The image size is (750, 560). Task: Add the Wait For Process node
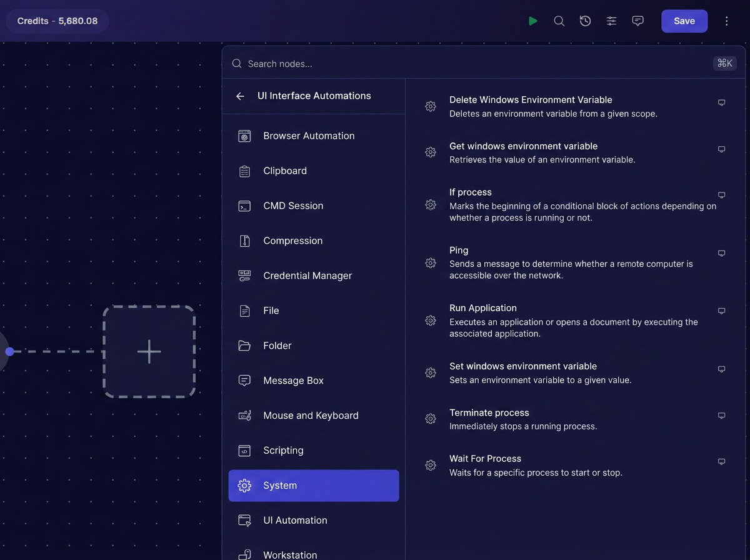[575, 465]
